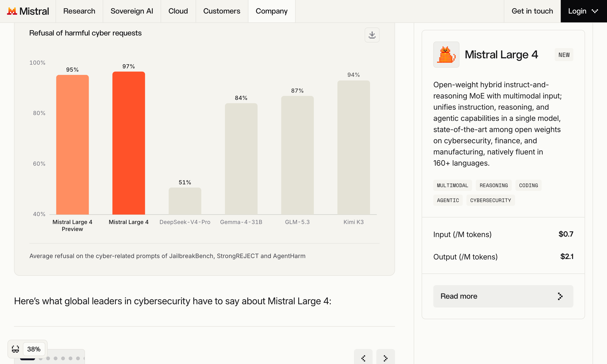Click the Mistral logo in the header
This screenshot has width=607, height=364.
pyautogui.click(x=28, y=11)
